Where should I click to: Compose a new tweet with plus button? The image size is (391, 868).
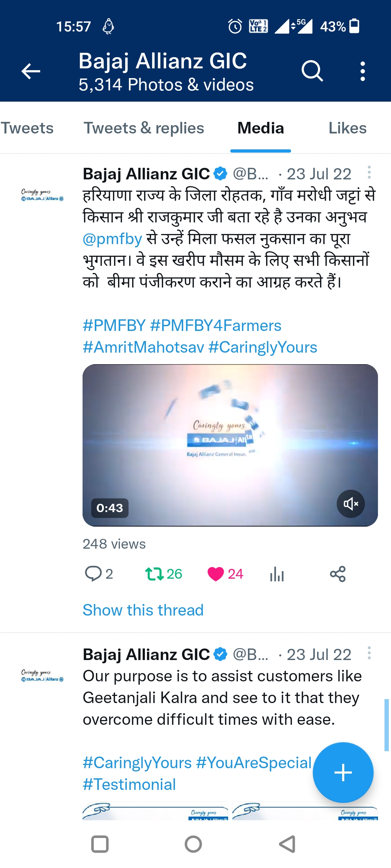click(x=343, y=773)
